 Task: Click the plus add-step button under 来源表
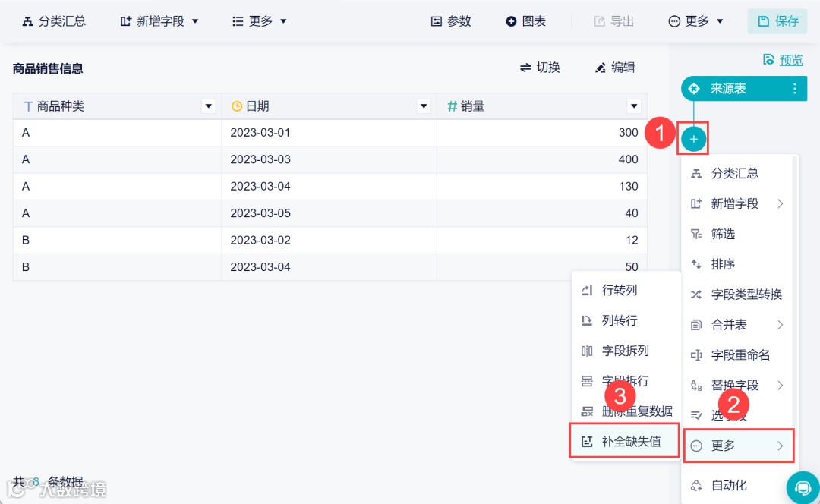click(x=693, y=139)
